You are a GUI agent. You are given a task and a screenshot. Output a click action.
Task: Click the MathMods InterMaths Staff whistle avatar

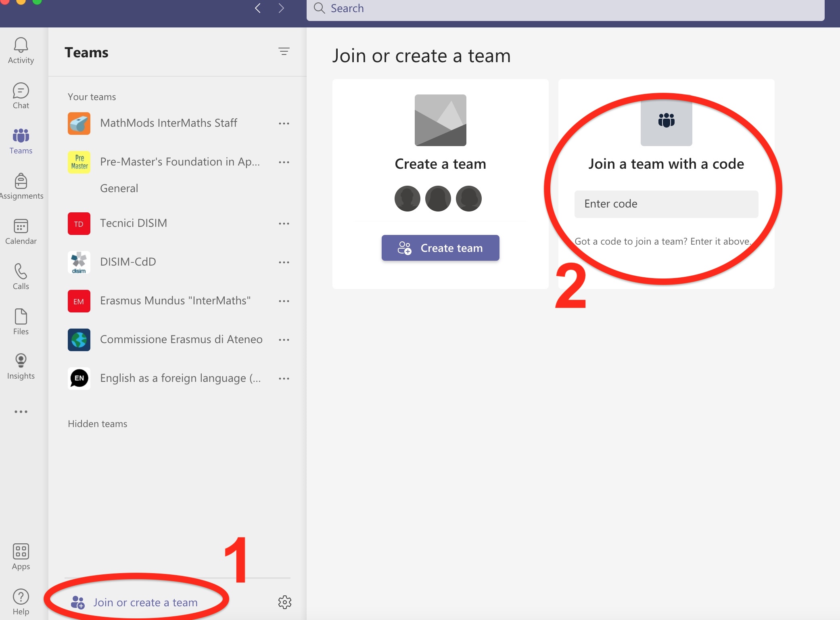(79, 123)
